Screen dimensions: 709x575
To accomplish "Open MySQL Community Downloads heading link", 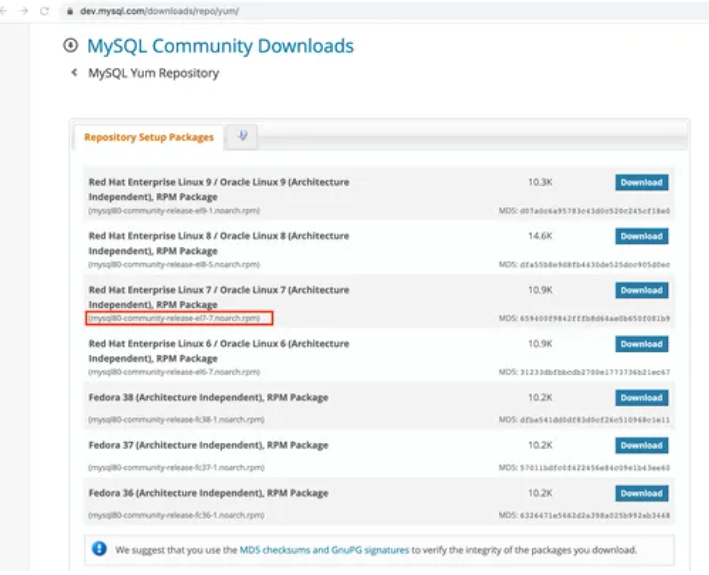I will [x=220, y=46].
